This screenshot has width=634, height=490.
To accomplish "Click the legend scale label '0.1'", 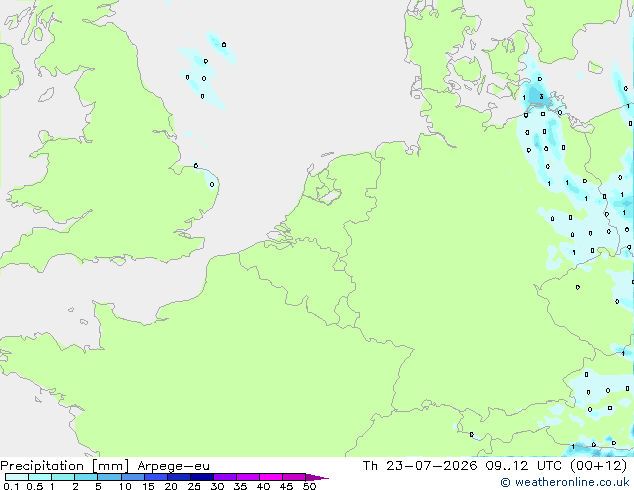I will [11, 486].
